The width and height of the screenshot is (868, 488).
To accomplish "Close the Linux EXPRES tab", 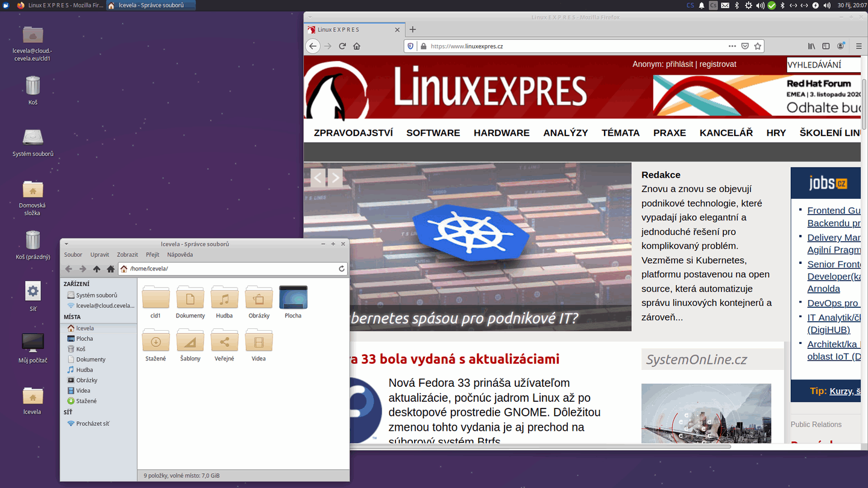I will coord(397,30).
